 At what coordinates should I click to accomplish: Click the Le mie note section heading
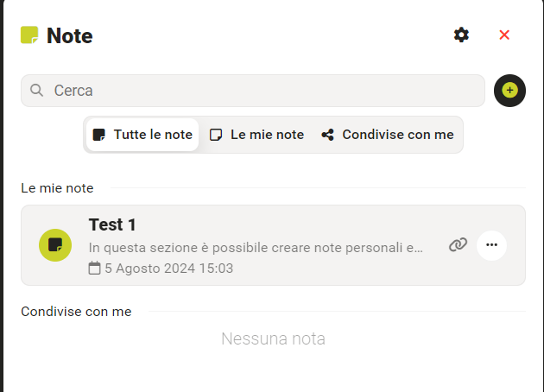[x=57, y=187]
